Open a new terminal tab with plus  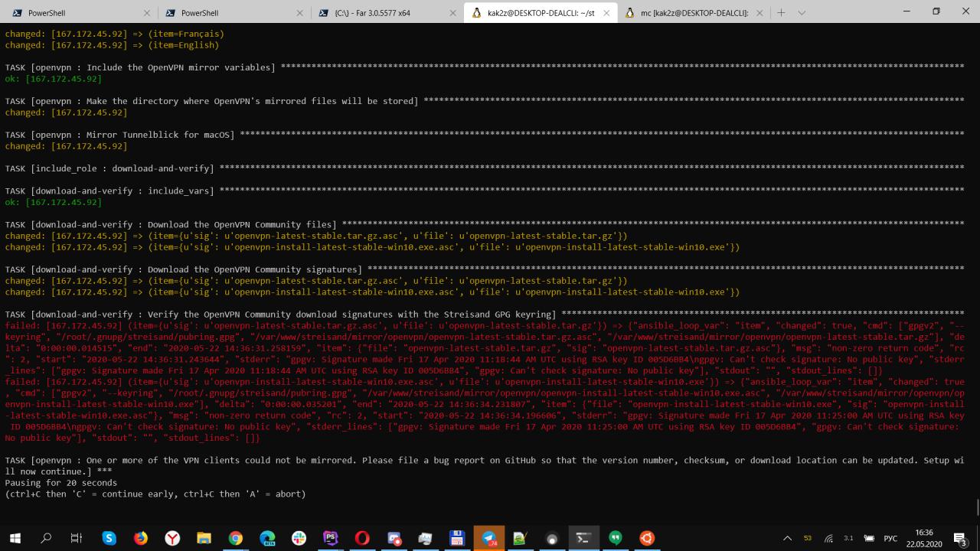pos(781,13)
